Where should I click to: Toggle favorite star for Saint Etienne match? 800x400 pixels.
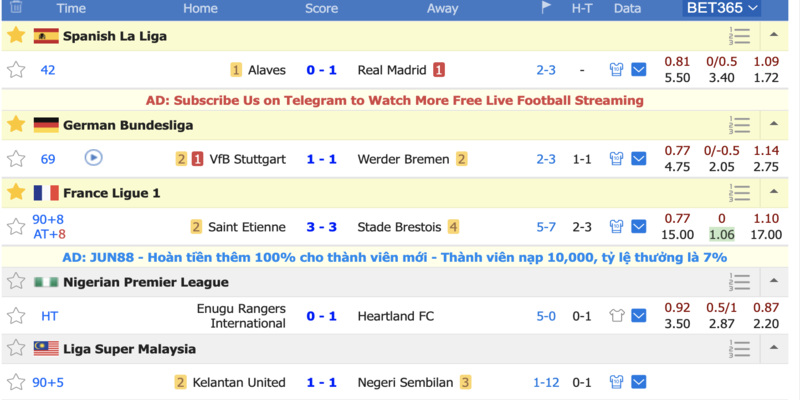coord(16,227)
